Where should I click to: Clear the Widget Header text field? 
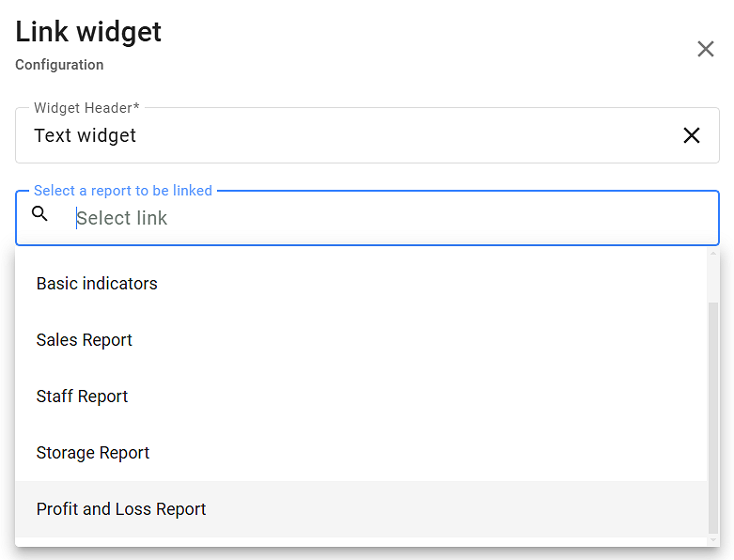point(692,135)
